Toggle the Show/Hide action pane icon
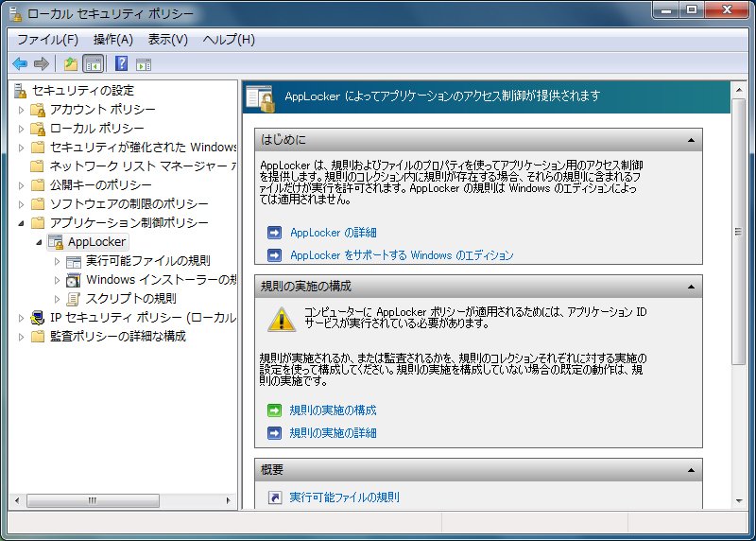This screenshot has height=541, width=756. coord(144,64)
